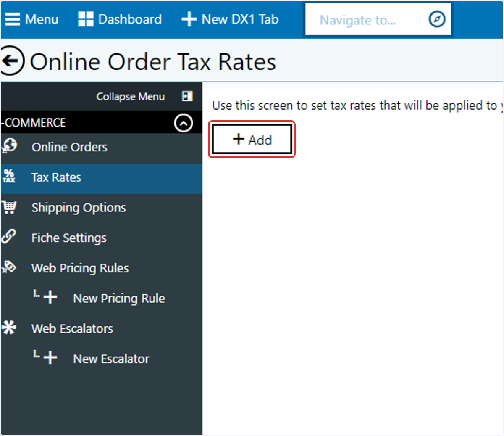Click the compass icon in Navigate box
Screen dimensions: 504x436
pyautogui.click(x=437, y=19)
